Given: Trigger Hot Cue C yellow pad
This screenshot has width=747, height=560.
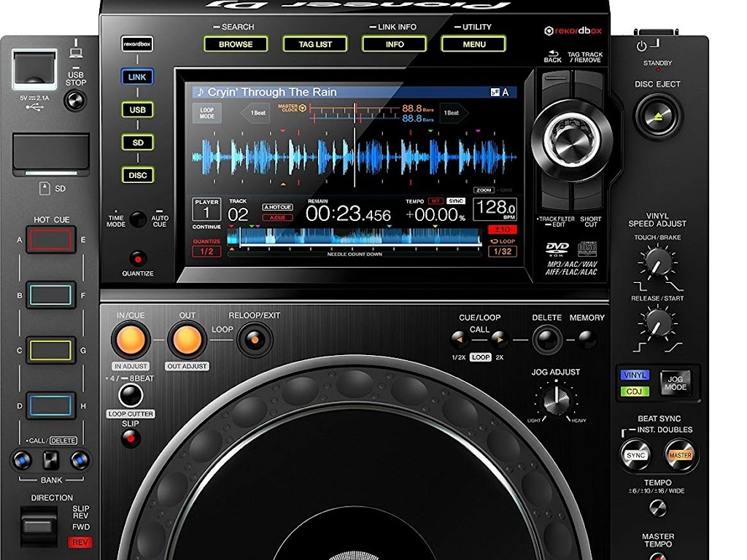Looking at the screenshot, I should click(50, 351).
